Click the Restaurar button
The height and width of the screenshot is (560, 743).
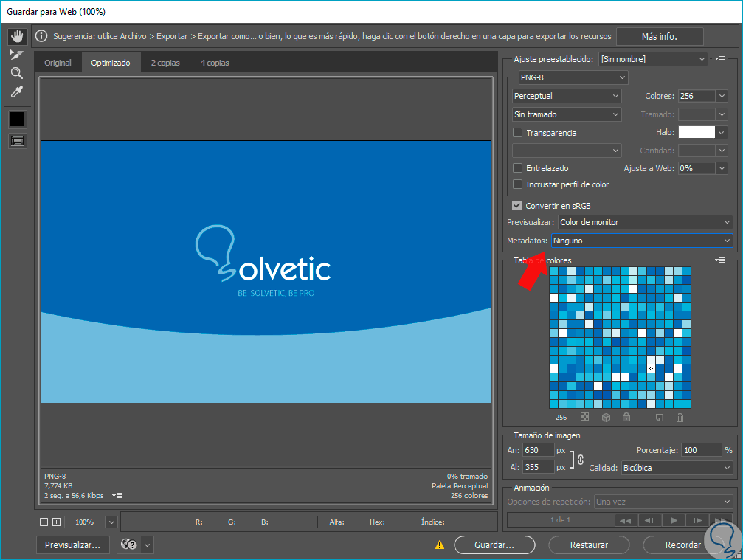(589, 545)
